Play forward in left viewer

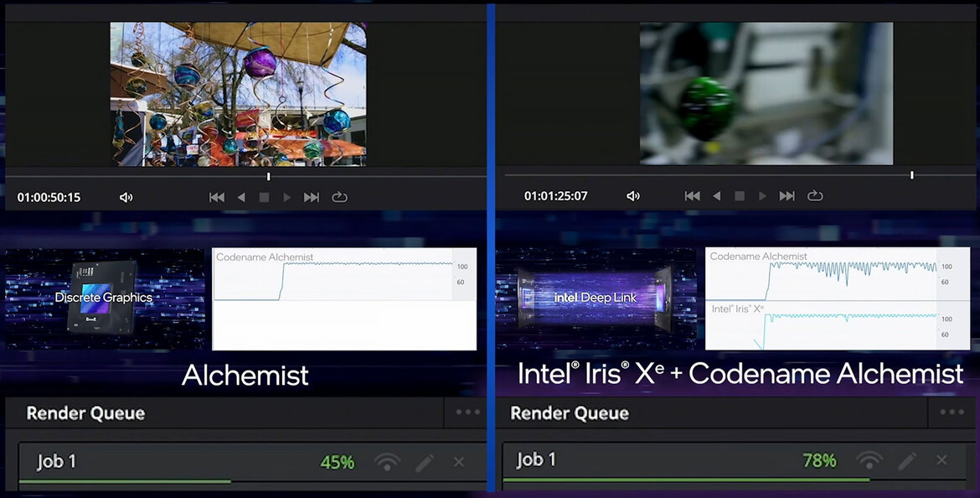coord(286,198)
